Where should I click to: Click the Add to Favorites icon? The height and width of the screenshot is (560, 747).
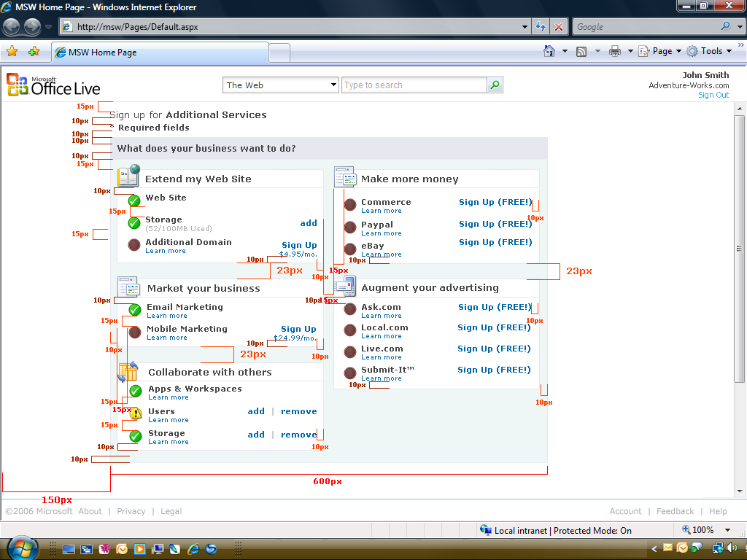(x=34, y=52)
